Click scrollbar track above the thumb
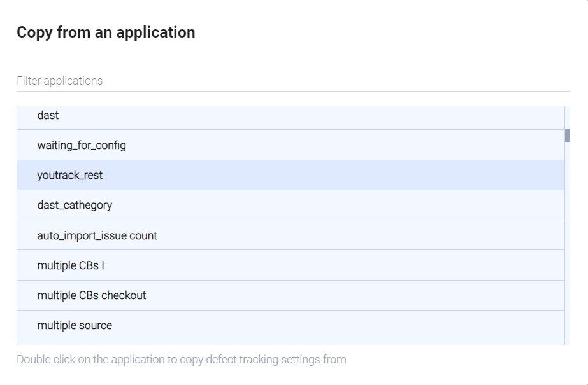This screenshot has width=588, height=385. click(x=567, y=117)
